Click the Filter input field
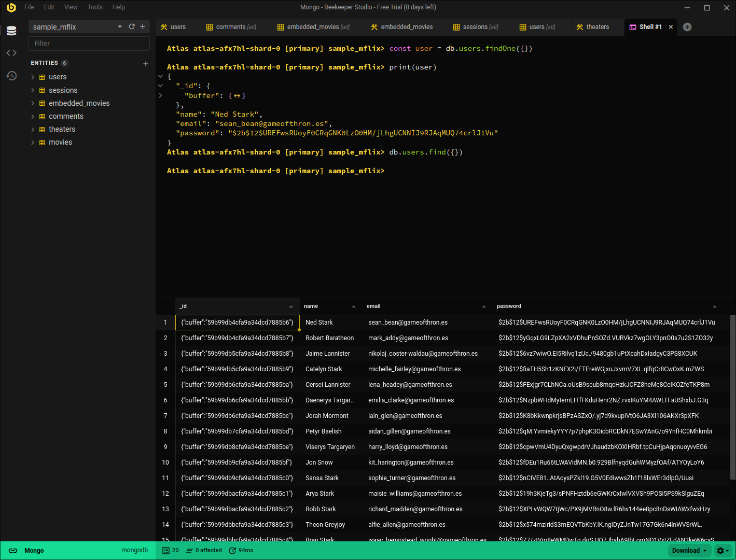This screenshot has height=560, width=736. click(89, 43)
